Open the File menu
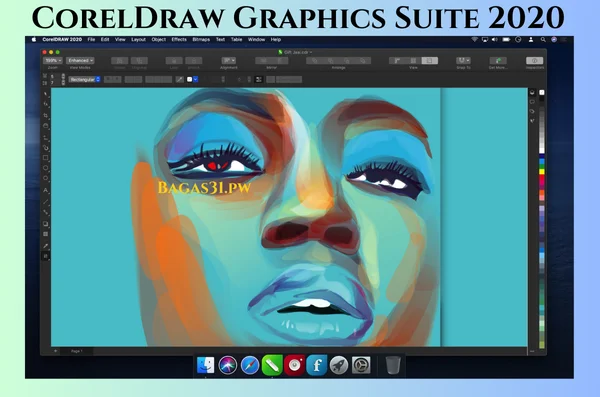The image size is (600, 397). click(x=91, y=39)
